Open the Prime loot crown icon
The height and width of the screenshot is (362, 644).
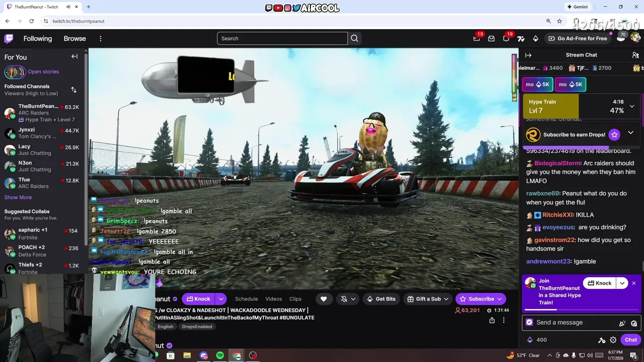476,39
